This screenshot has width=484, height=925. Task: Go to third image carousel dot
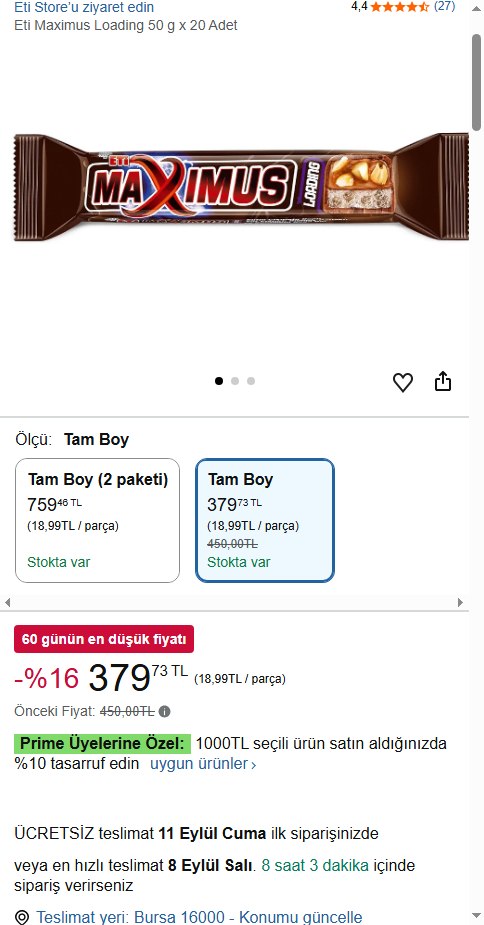click(x=251, y=381)
